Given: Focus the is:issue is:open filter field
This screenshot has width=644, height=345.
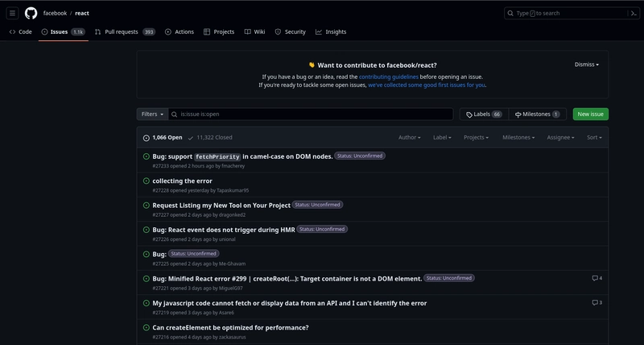Looking at the screenshot, I should click(x=311, y=114).
